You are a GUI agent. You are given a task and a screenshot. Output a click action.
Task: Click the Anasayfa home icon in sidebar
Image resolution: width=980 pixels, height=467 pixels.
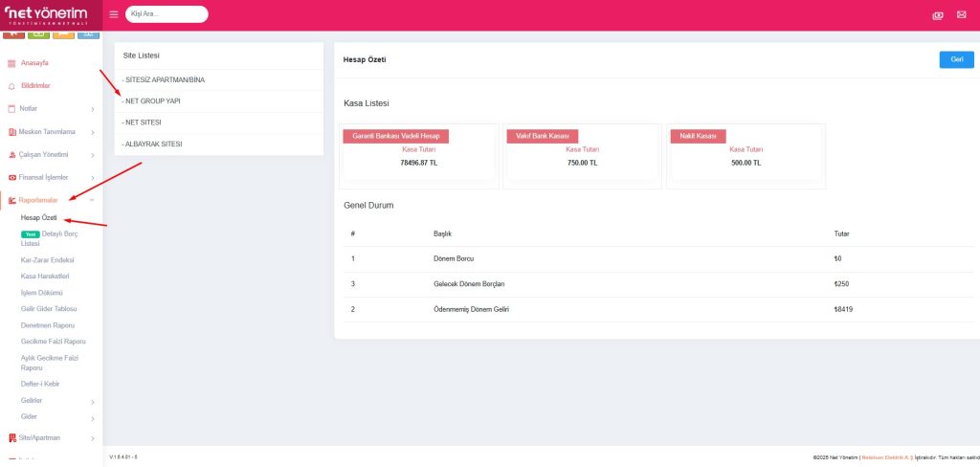pyautogui.click(x=11, y=63)
